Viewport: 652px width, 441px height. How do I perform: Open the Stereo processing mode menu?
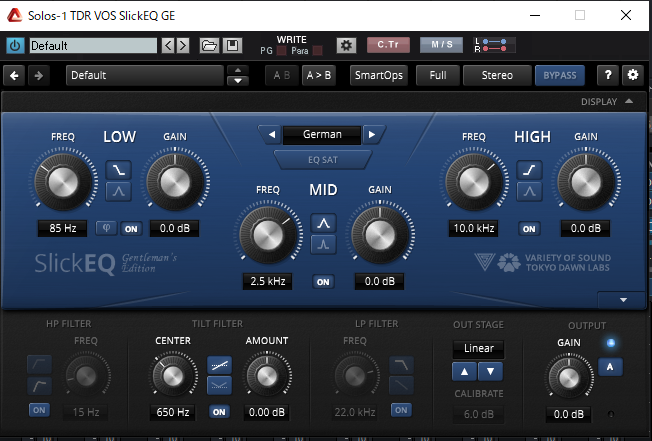(x=497, y=75)
